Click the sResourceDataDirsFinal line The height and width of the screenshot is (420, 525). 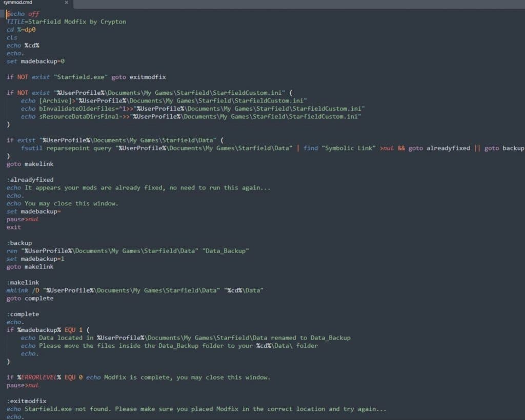coord(191,117)
